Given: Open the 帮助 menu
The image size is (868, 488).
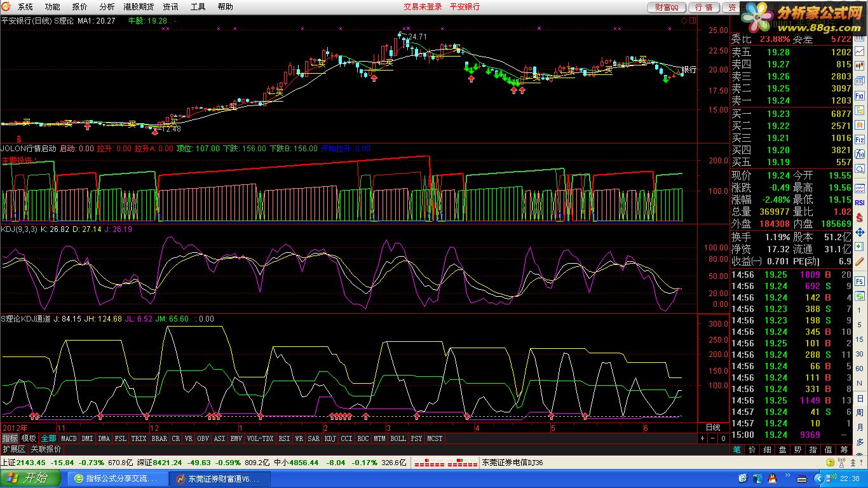Looking at the screenshot, I should tap(225, 7).
